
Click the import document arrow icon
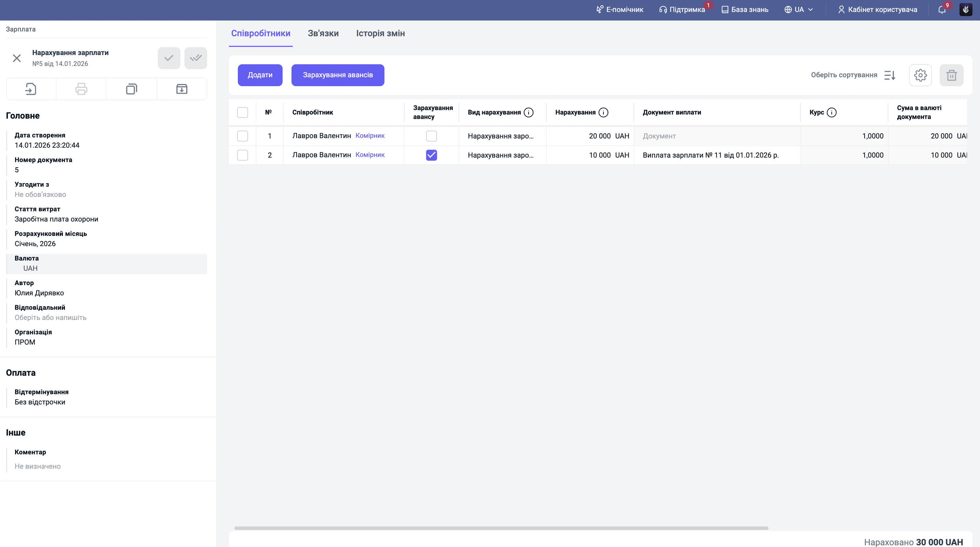[x=31, y=89]
